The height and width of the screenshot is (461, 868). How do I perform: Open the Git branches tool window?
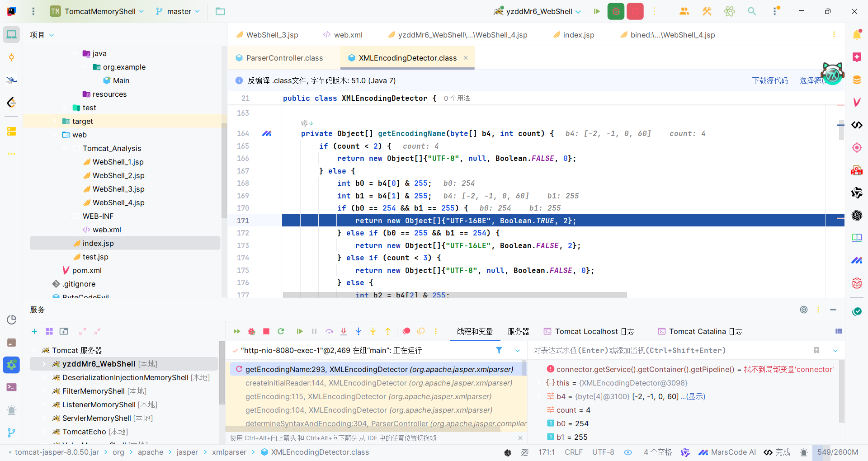click(x=11, y=433)
